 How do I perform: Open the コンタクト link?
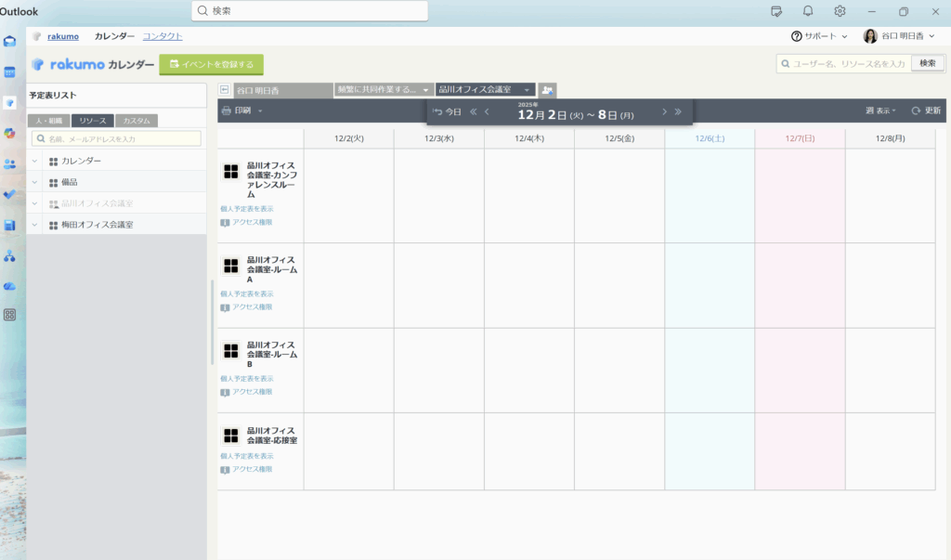163,36
